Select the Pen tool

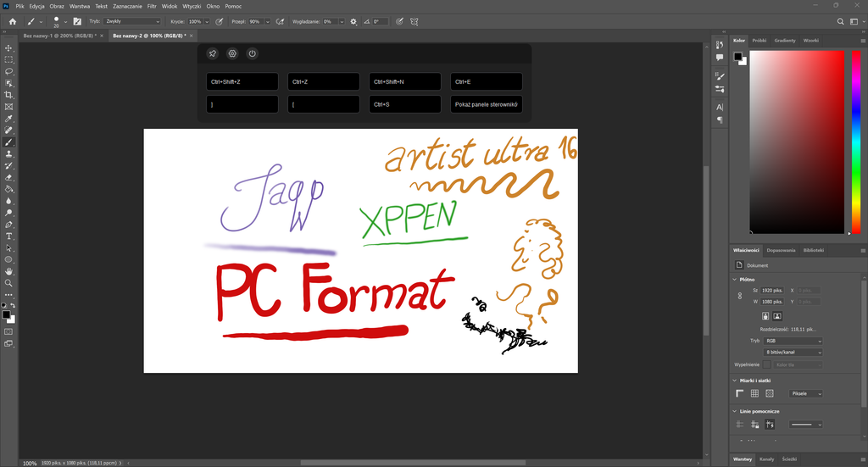click(x=8, y=225)
